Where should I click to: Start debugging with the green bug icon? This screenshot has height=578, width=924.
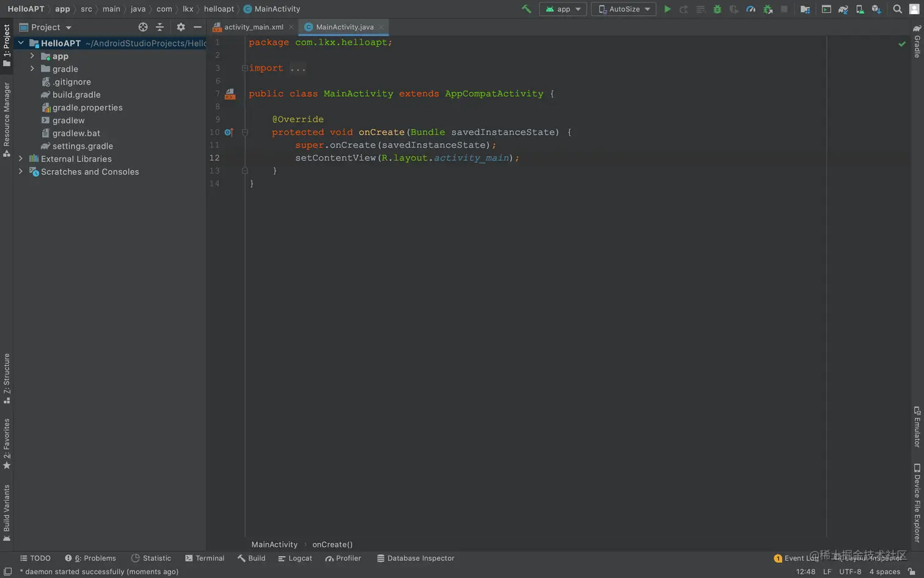click(x=717, y=9)
